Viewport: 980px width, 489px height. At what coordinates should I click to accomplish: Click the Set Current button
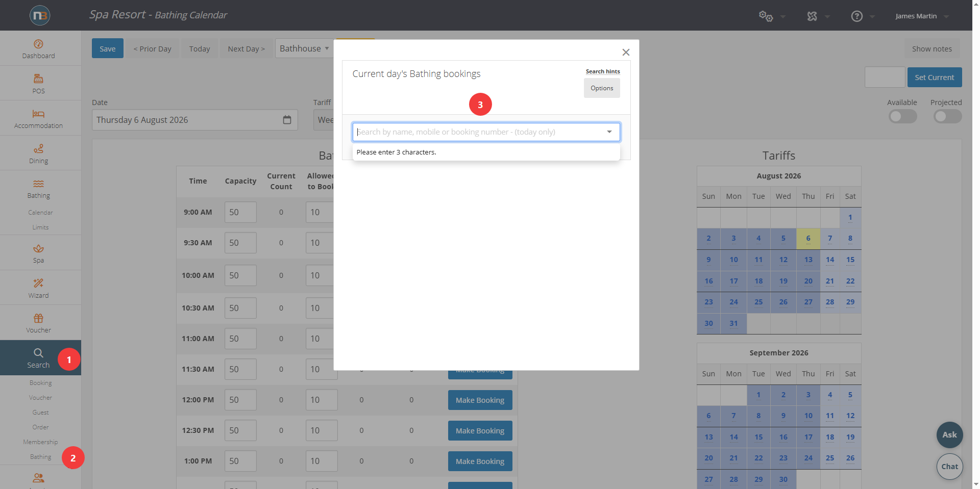pos(935,77)
